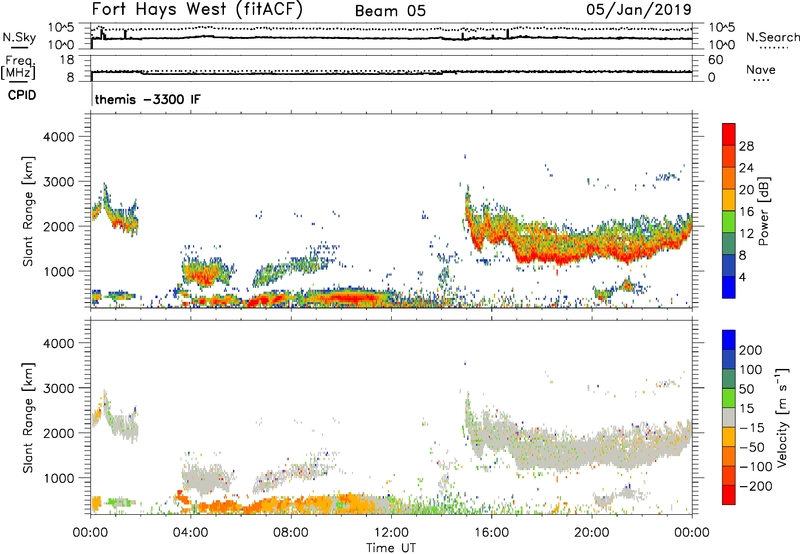Click Velocity colorbar tick label '200'
800x554 pixels.
point(750,350)
